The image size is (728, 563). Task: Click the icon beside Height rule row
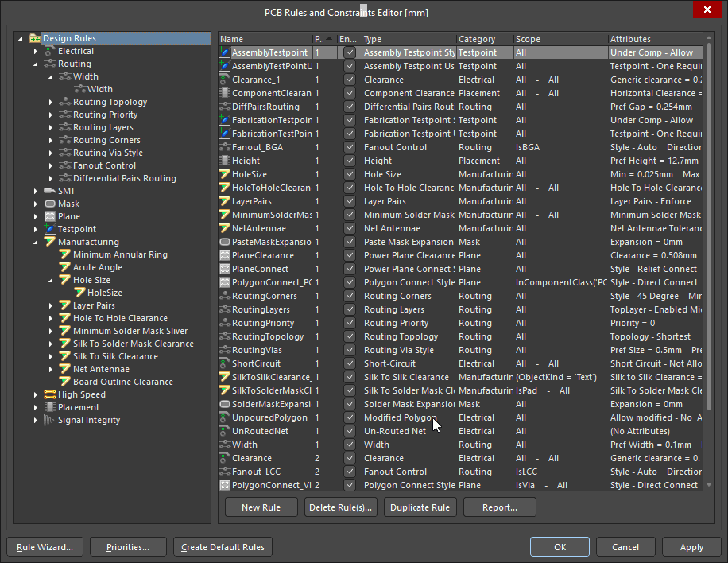tap(225, 161)
